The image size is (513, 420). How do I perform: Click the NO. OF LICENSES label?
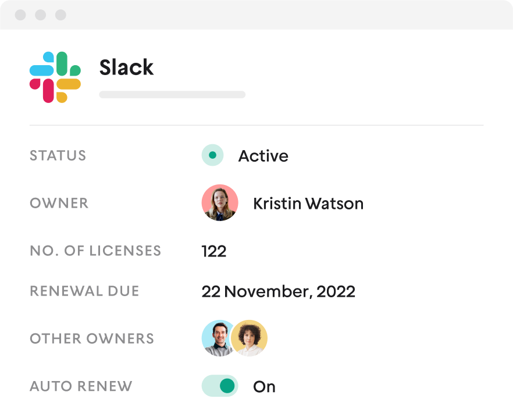(95, 251)
